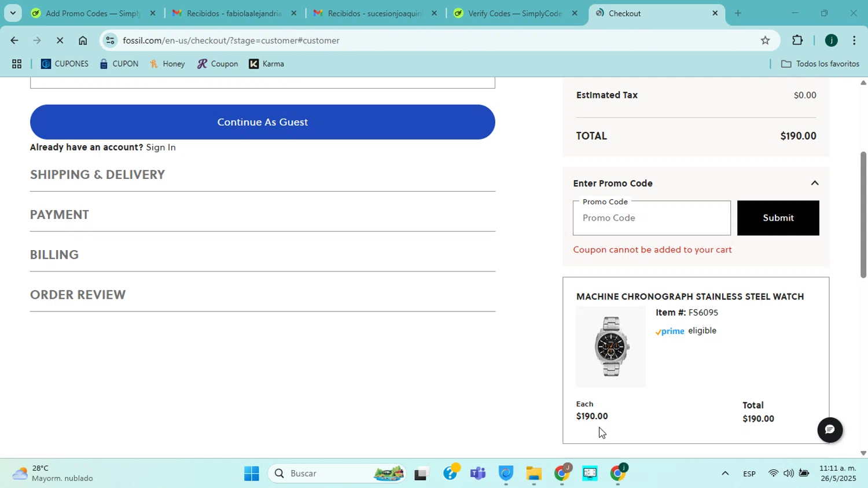Stop loading the page
This screenshot has height=488, width=868.
pos(60,41)
